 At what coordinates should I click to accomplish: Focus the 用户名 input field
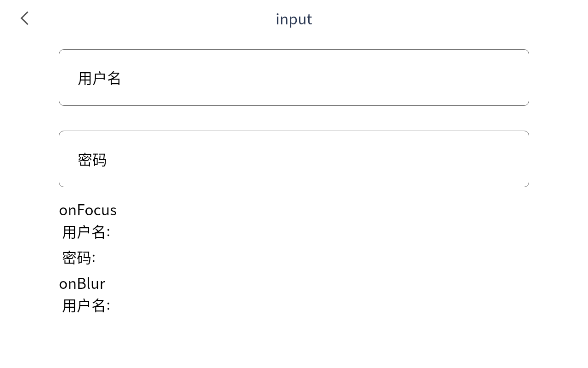click(294, 78)
